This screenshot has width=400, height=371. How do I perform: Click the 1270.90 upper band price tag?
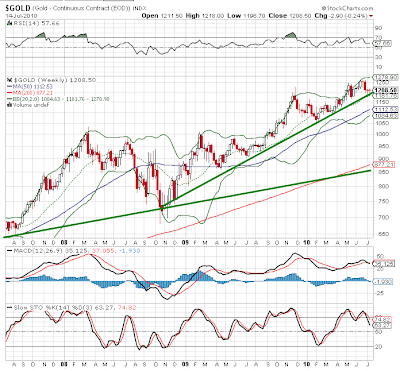pyautogui.click(x=385, y=77)
